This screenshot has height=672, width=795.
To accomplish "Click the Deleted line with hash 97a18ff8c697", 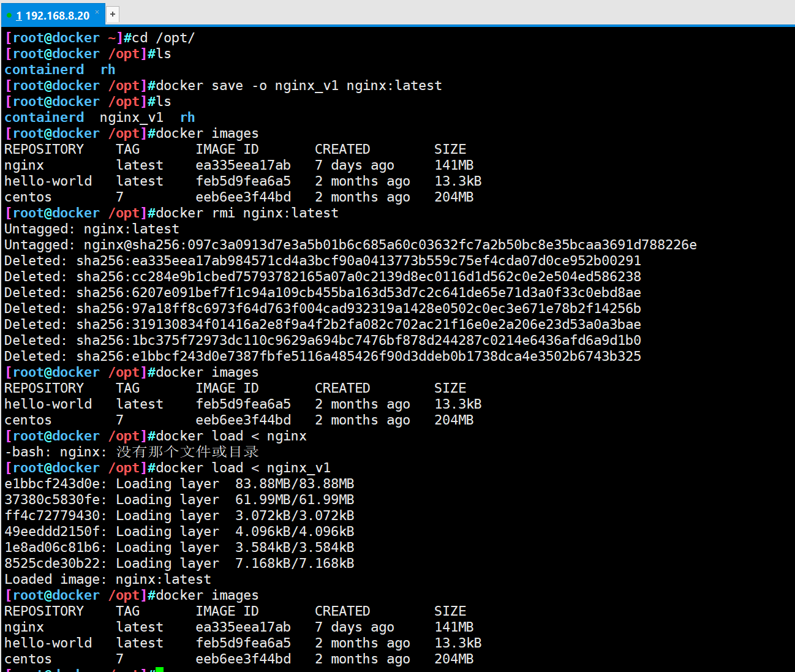I will [323, 309].
